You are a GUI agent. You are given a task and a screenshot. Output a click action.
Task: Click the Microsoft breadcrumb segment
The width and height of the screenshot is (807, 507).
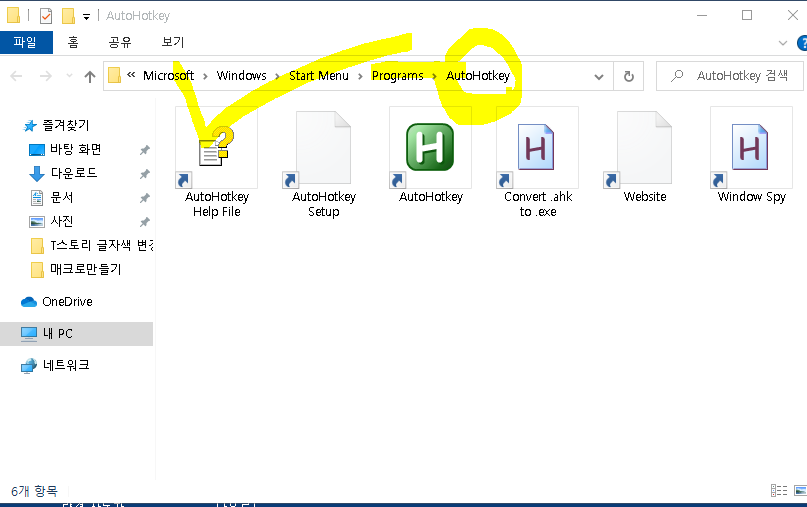pos(168,76)
